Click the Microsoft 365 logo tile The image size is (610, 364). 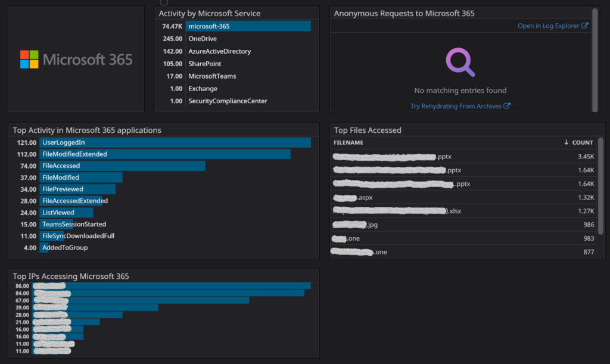click(x=76, y=60)
